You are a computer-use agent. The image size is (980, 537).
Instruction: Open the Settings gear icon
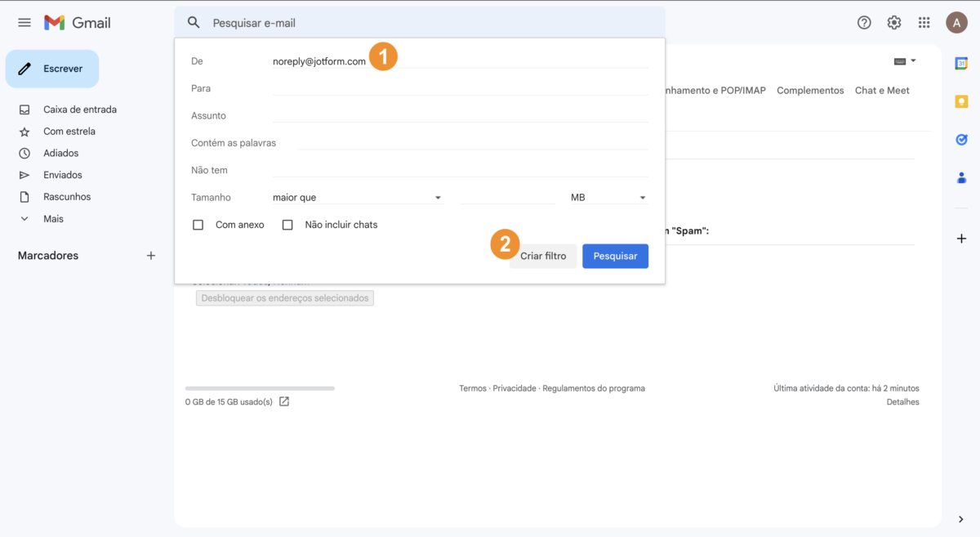tap(894, 23)
